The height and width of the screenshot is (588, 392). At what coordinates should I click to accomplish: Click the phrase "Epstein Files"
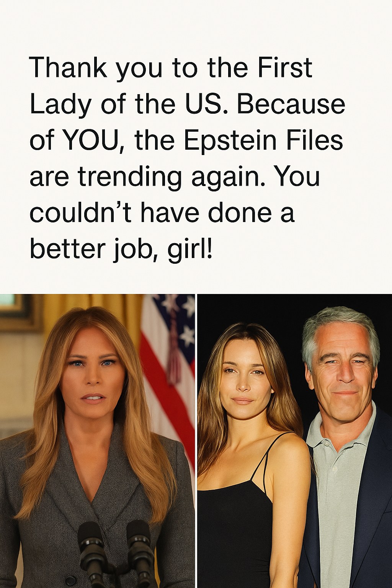click(263, 140)
